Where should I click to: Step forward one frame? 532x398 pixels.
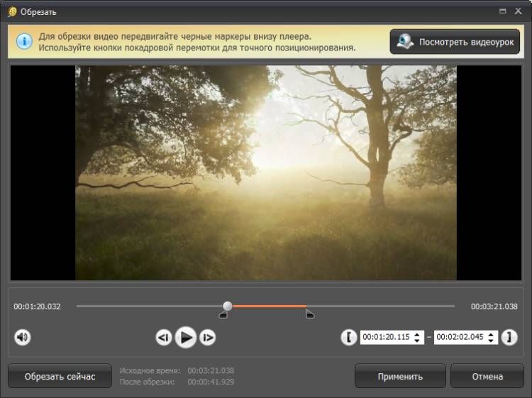click(x=207, y=338)
